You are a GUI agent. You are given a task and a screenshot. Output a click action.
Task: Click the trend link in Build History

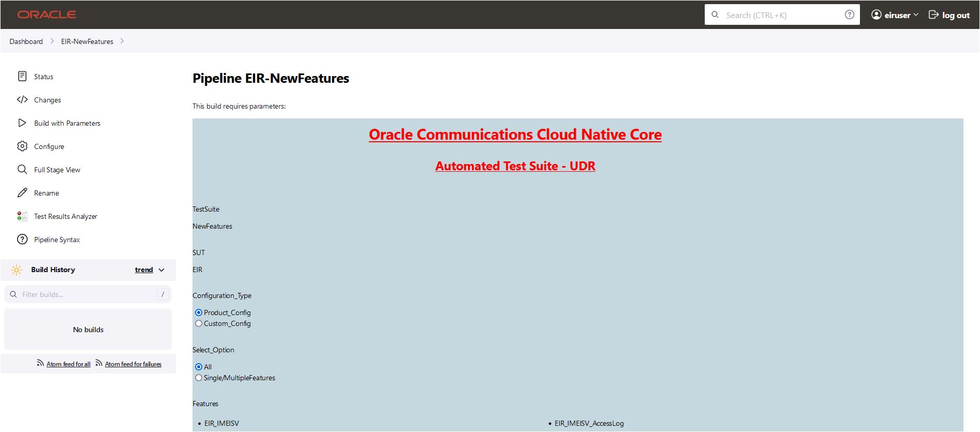[x=144, y=270]
